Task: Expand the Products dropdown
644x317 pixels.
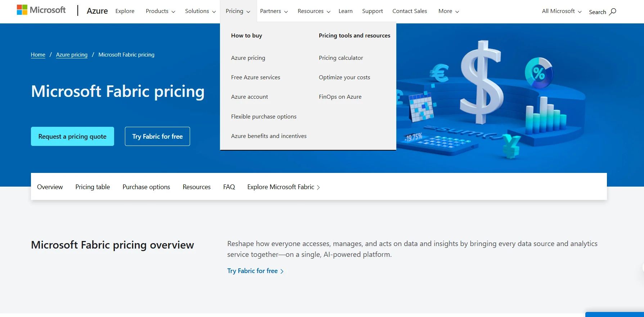Action: coord(161,11)
